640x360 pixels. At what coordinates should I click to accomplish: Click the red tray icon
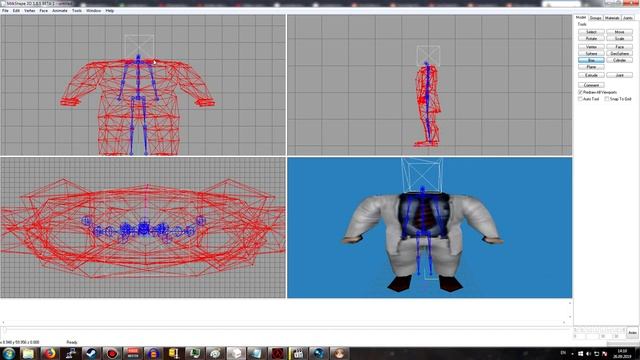coord(604,354)
